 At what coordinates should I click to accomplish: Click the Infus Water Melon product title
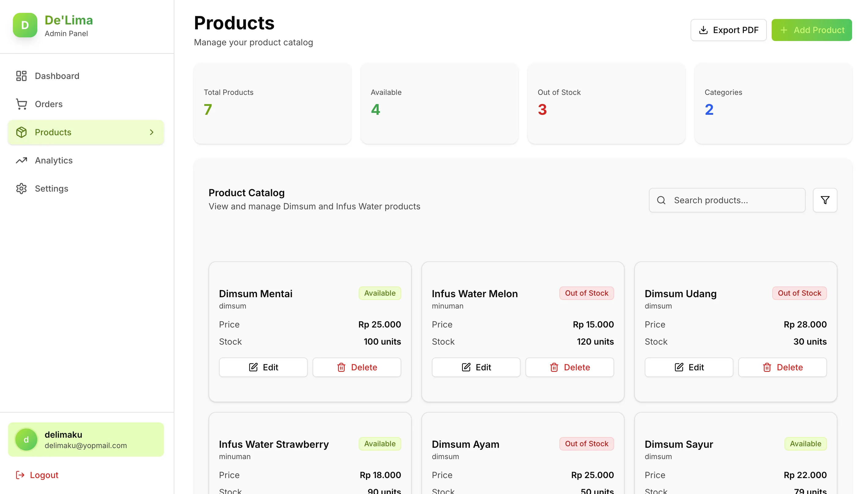point(475,294)
